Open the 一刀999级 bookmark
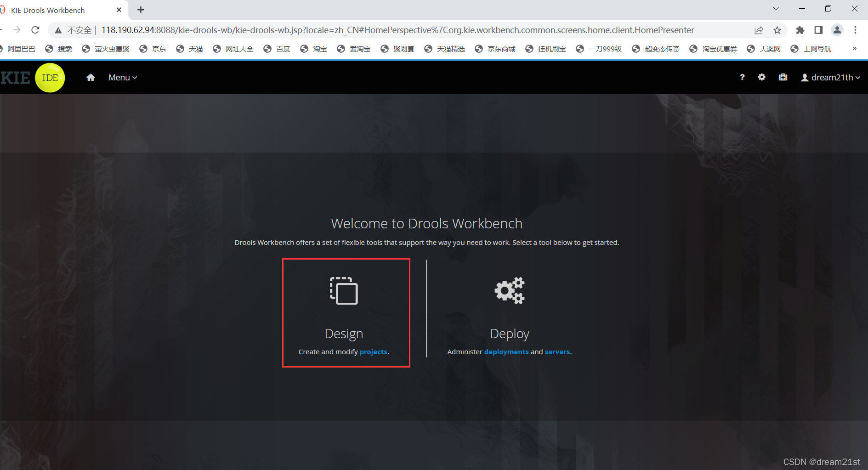This screenshot has width=868, height=470. point(599,49)
